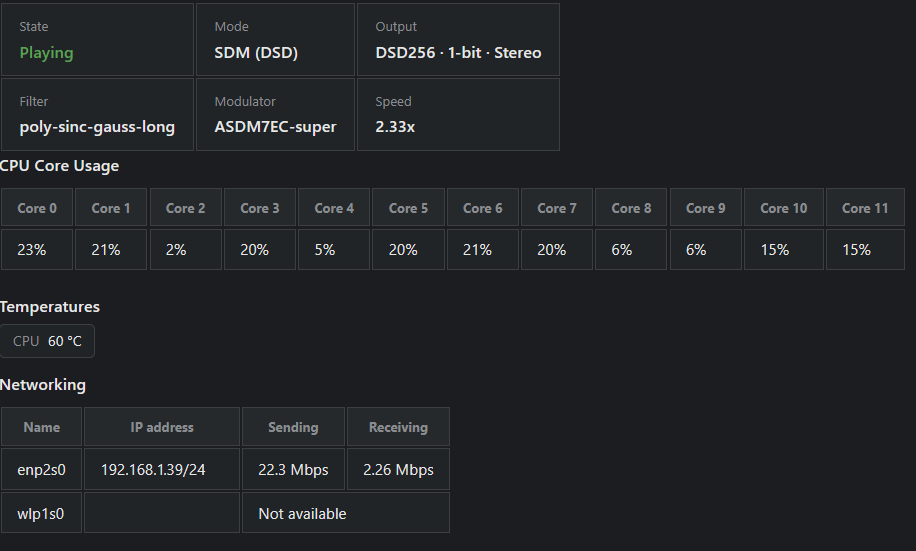Select the Receiving column header
The image size is (916, 551).
tap(398, 427)
